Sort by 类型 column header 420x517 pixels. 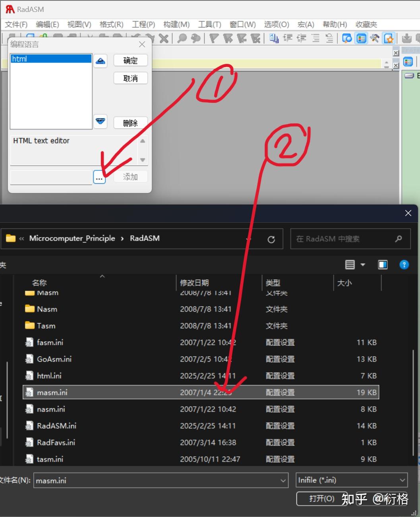point(273,283)
